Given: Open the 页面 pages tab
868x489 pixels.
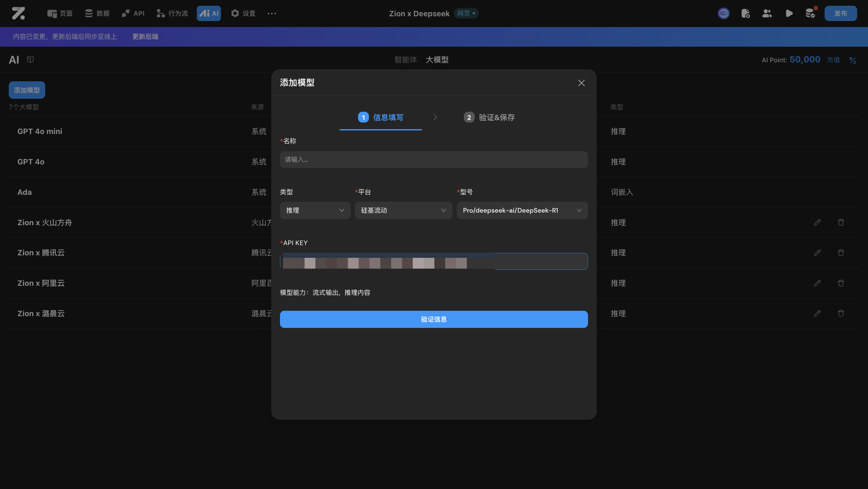Looking at the screenshot, I should [60, 14].
